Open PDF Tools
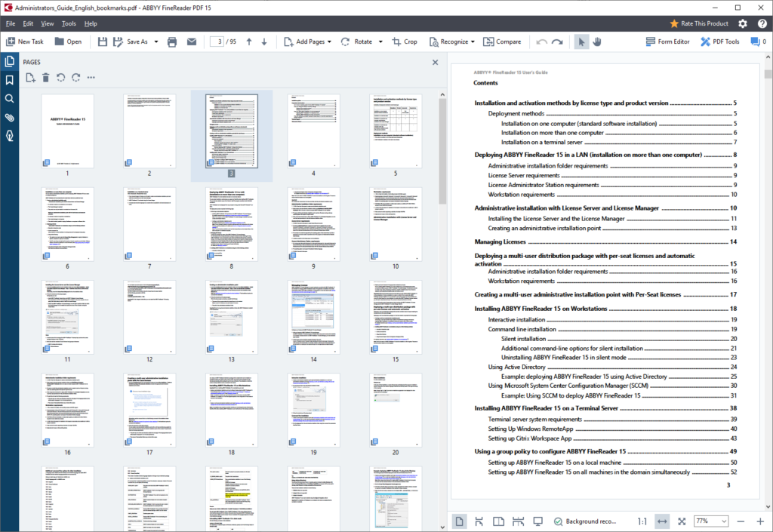 point(719,42)
